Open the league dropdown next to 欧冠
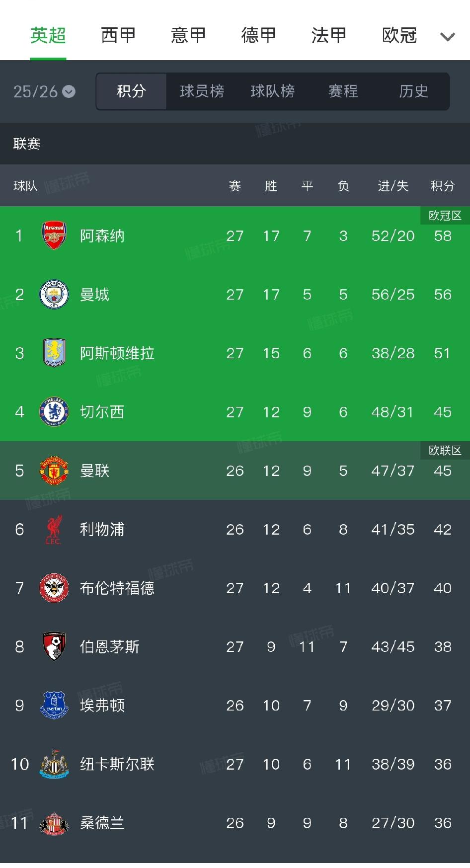The height and width of the screenshot is (868, 470). click(448, 36)
